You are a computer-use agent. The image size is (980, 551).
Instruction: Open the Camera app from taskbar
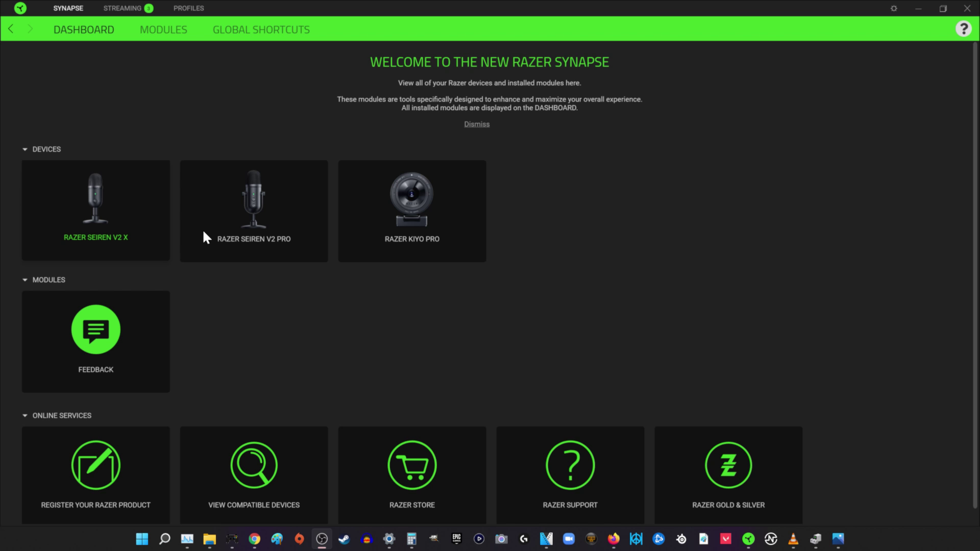501,539
